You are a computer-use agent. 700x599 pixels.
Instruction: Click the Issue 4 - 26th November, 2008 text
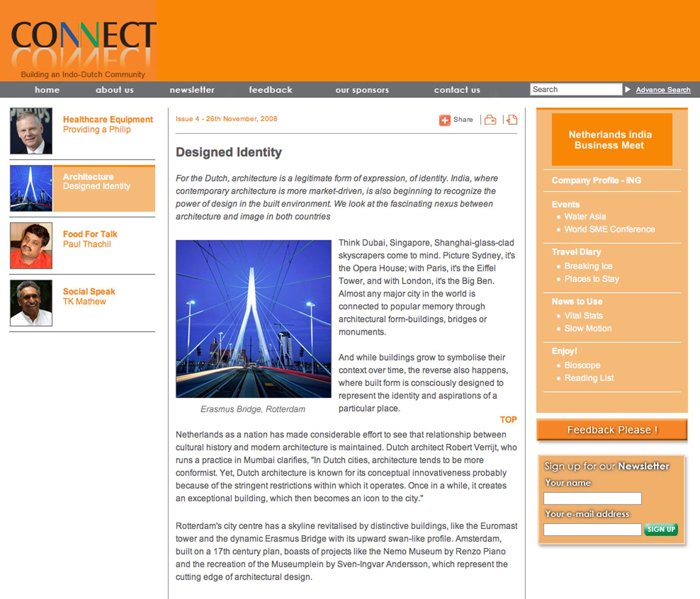(226, 119)
